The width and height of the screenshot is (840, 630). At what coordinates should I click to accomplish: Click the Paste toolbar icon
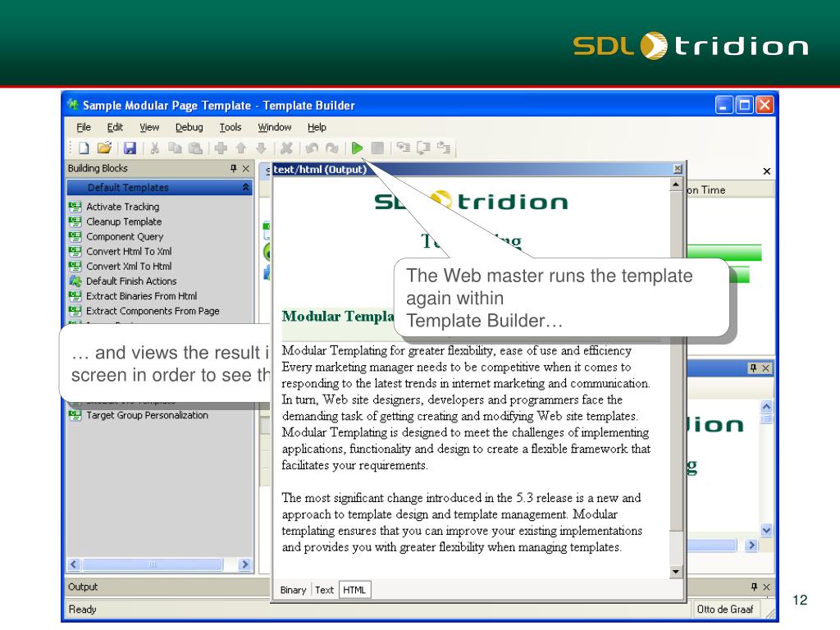pos(195,148)
